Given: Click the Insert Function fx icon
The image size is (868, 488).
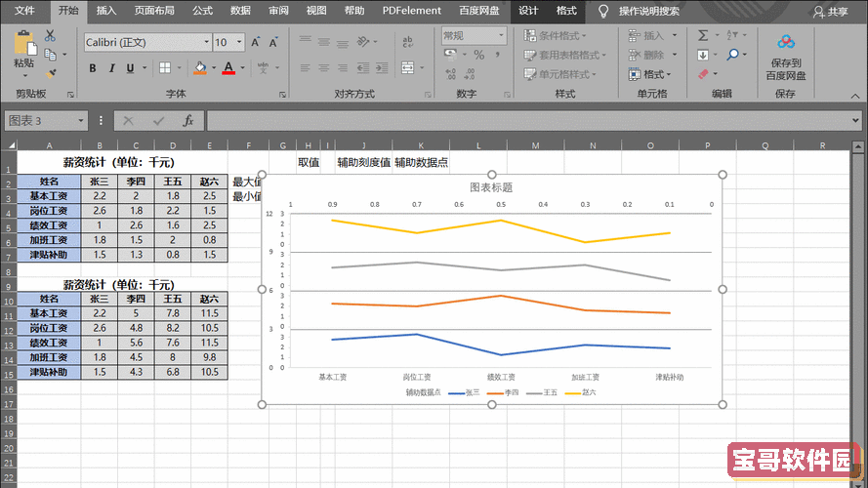Looking at the screenshot, I should tap(188, 121).
